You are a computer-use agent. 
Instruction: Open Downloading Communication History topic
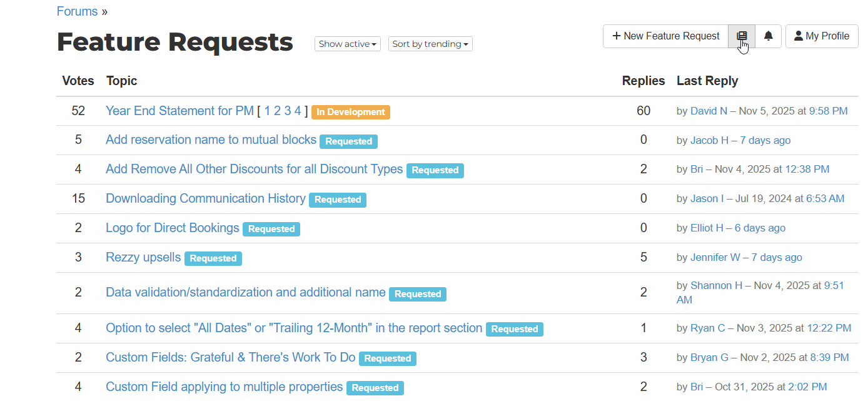tap(205, 198)
